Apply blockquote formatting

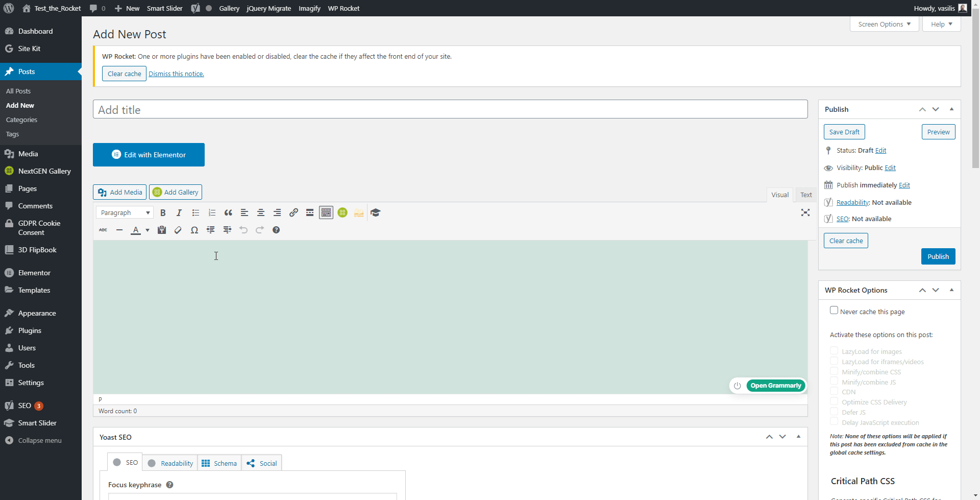[228, 213]
